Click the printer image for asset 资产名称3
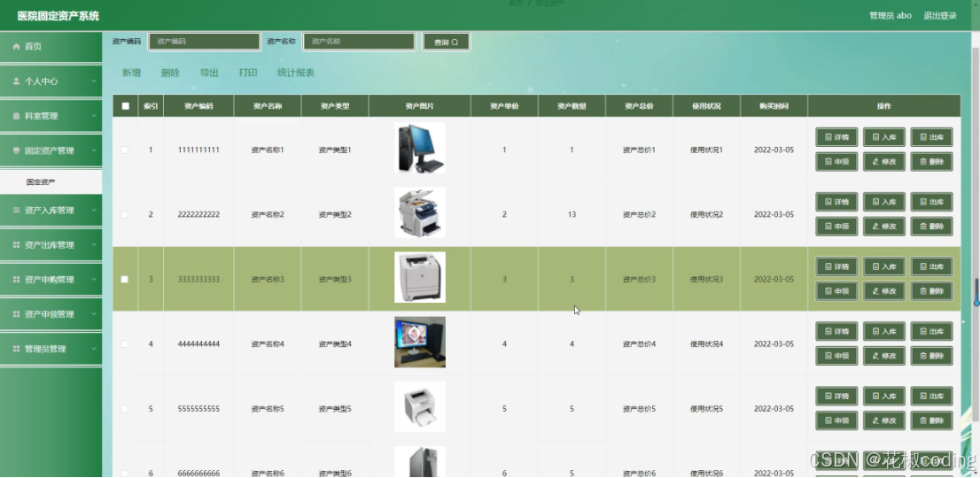Screen dimensions: 980x478 tap(420, 277)
